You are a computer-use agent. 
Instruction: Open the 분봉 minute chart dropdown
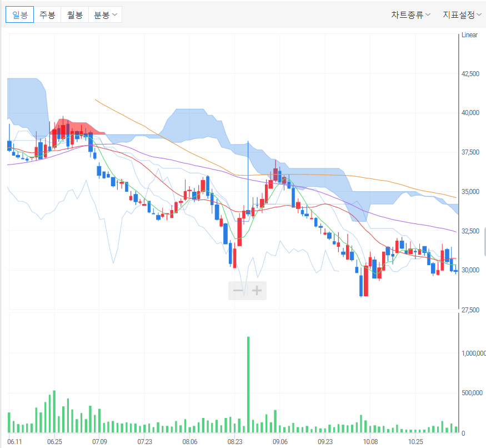pos(106,14)
